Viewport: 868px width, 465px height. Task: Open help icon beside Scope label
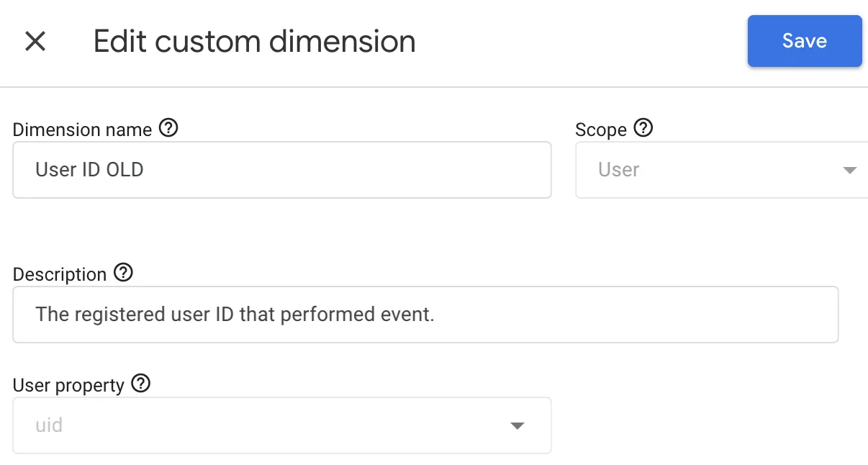pos(643,128)
